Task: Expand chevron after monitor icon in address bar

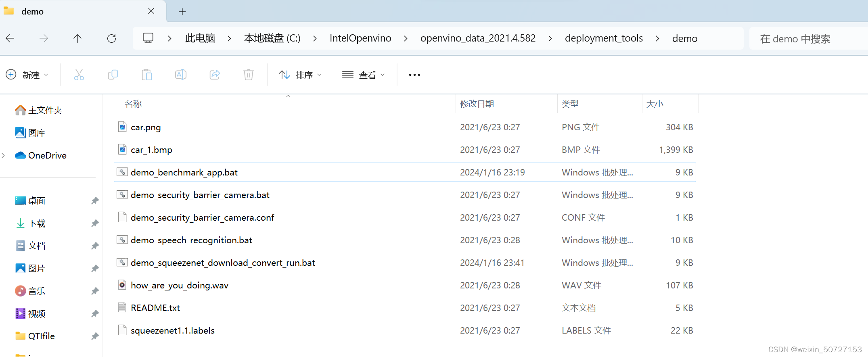Action: pos(169,38)
